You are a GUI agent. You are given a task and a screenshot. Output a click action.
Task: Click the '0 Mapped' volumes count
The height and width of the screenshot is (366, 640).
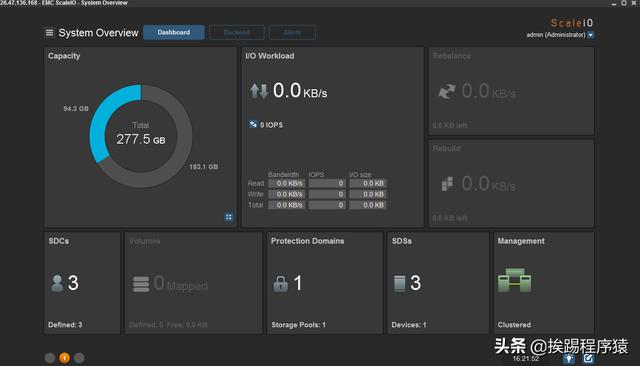coord(180,284)
